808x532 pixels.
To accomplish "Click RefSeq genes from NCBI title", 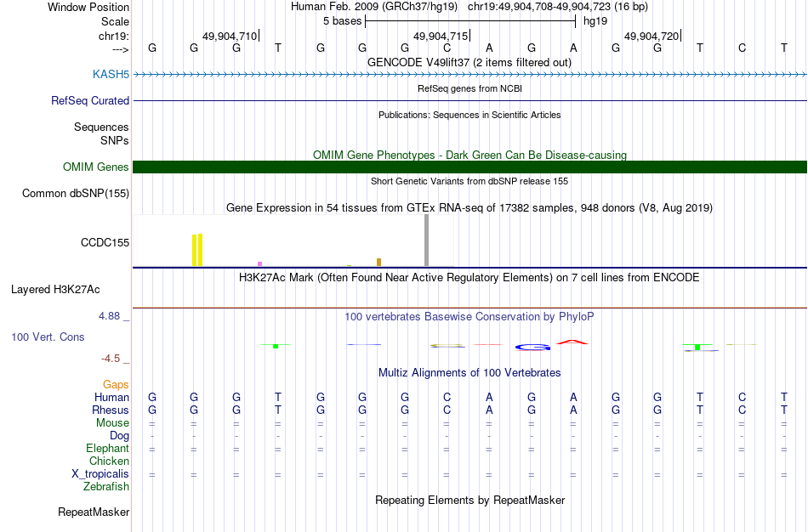I will [x=469, y=88].
